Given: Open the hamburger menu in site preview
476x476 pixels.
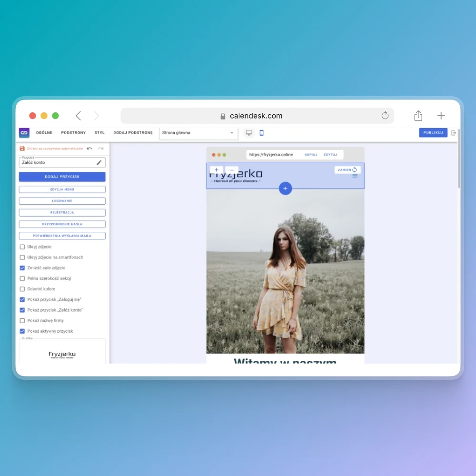Looking at the screenshot, I should 355,176.
